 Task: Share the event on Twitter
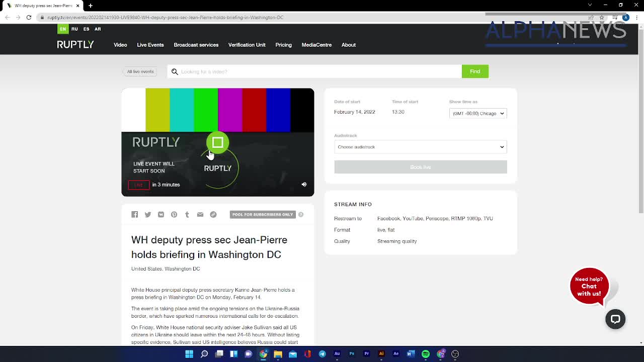148,215
